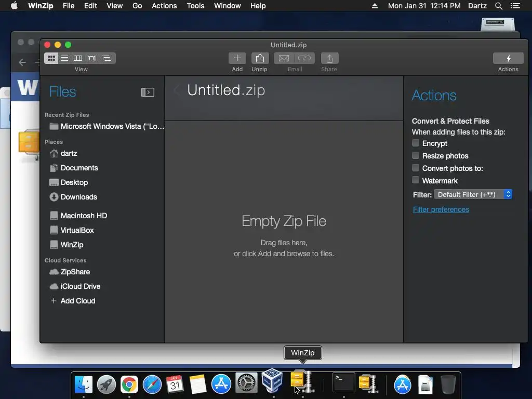Open VirtualBox cube in Dock
Screen dimensions: 532x399
[x=272, y=380]
